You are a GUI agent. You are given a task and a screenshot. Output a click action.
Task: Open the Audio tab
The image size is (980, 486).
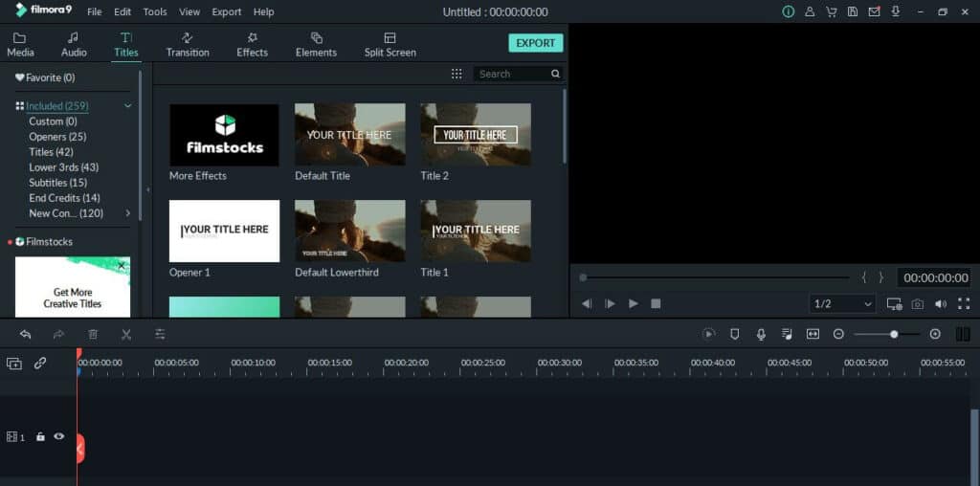click(74, 45)
